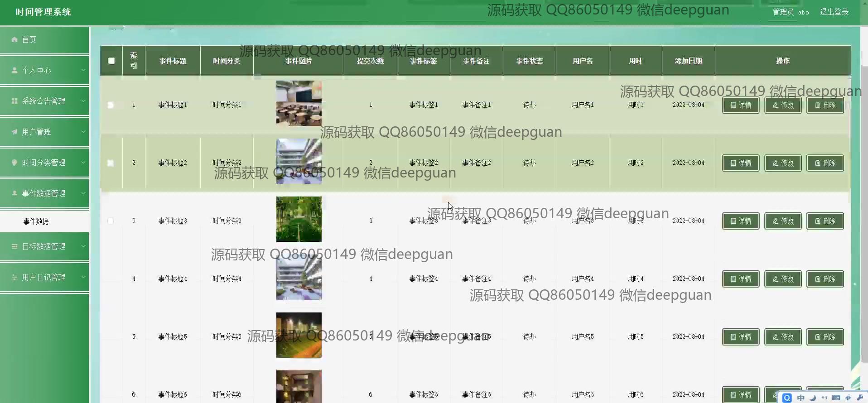868x403 pixels.
Task: Expand the 事件数据管理 menu chevron
Action: point(83,193)
